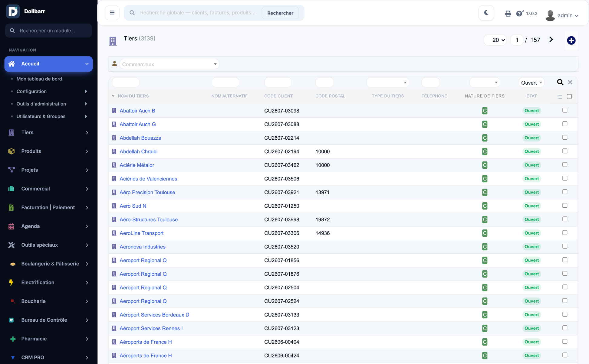Select checkbox for Aeronova Industries
Screen dimensions: 589x364
(565, 246)
